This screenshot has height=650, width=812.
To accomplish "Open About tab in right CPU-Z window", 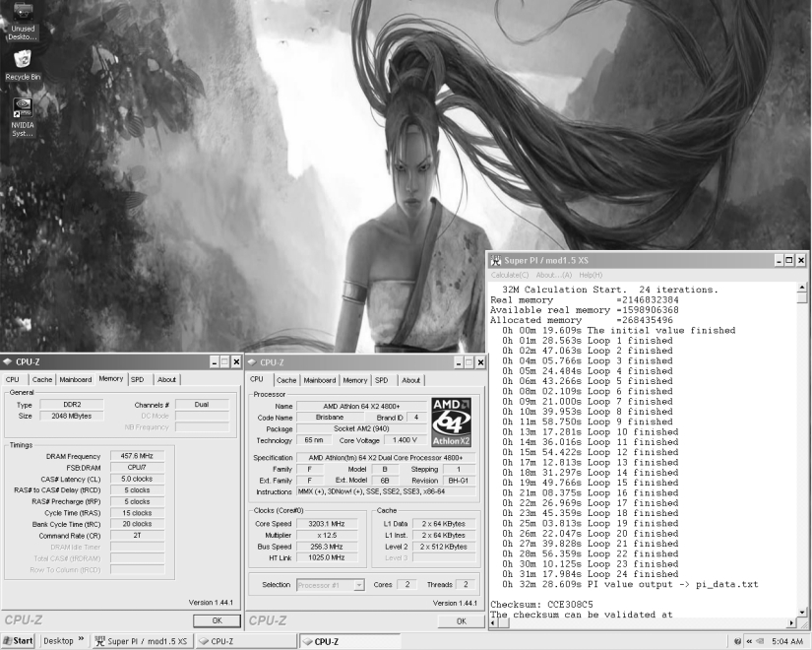I will 411,380.
